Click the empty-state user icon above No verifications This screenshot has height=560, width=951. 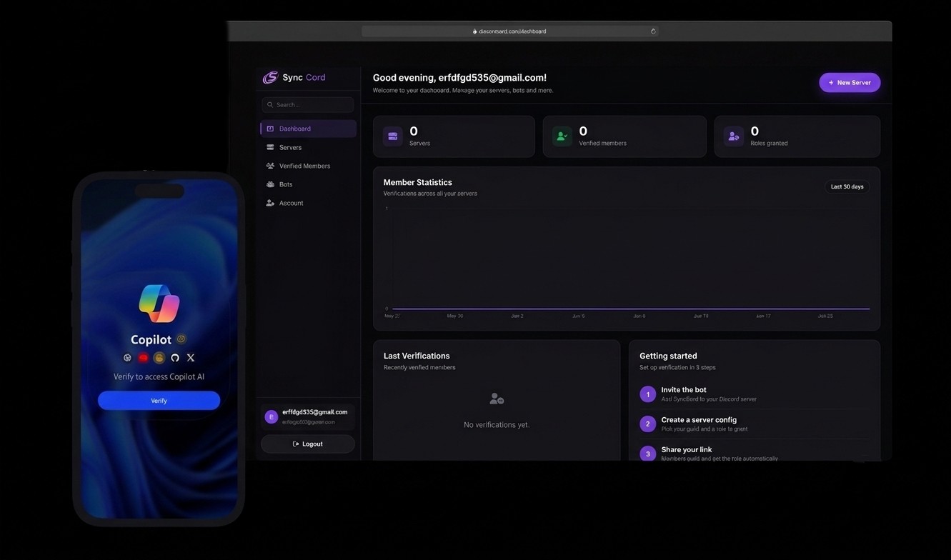click(497, 399)
